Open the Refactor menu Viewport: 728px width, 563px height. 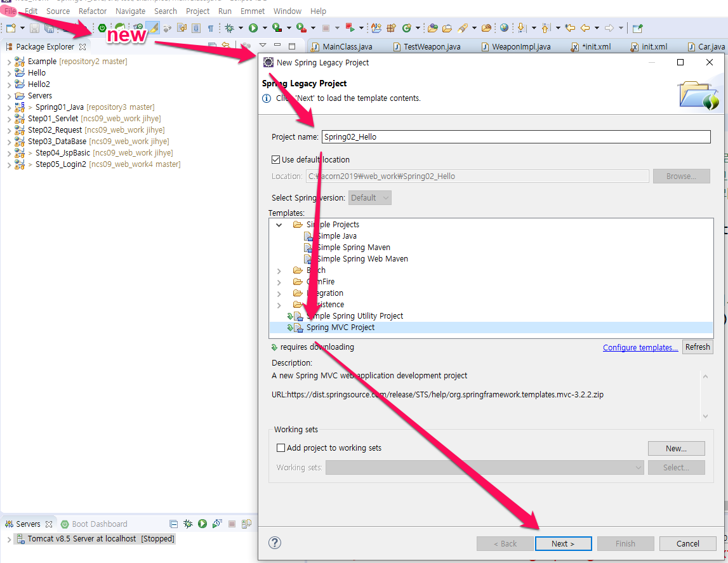93,11
